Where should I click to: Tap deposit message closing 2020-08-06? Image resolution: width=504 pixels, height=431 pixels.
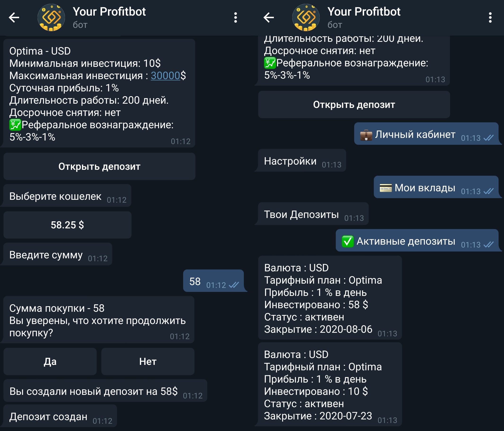coord(330,298)
